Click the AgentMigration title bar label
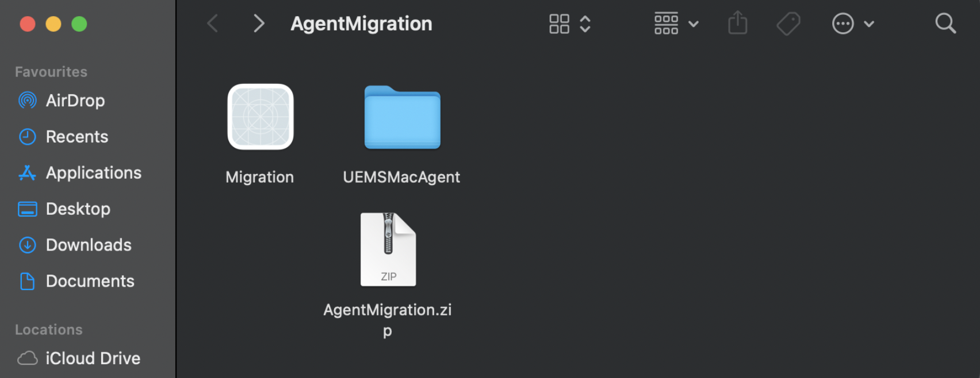Viewport: 980px width, 378px height. (x=361, y=23)
